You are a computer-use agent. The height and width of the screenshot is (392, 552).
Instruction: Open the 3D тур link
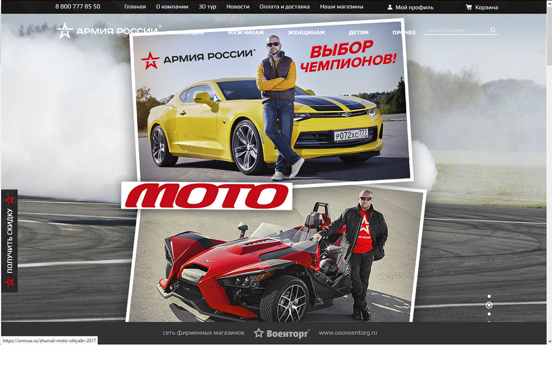point(207,7)
